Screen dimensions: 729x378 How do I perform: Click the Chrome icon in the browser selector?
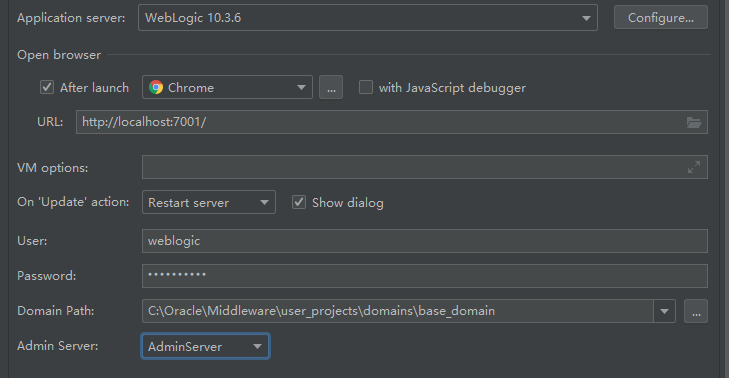tap(156, 87)
